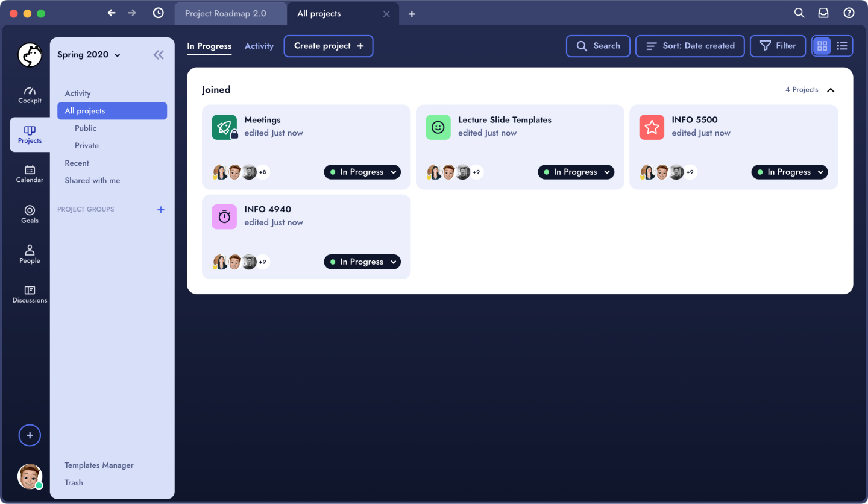Image resolution: width=868 pixels, height=504 pixels.
Task: Open the Lecture Slide Templates title
Action: tap(505, 120)
